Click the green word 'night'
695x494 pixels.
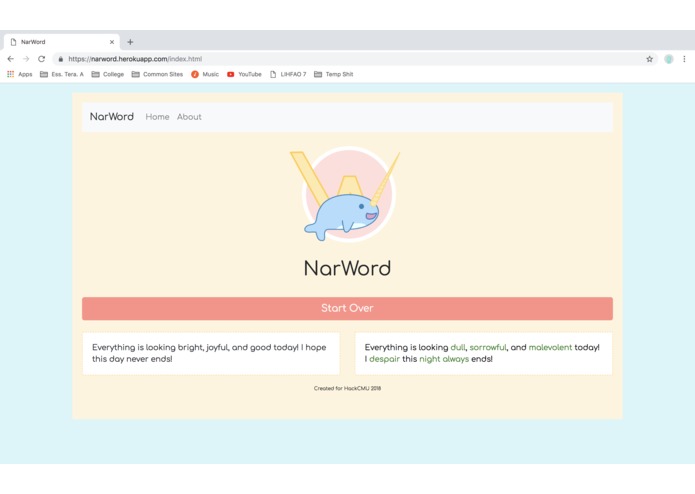[x=429, y=359]
